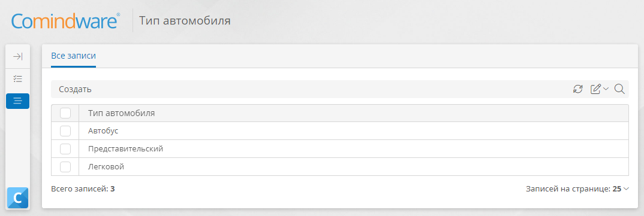Click the blue C logo at sidebar bottom
The image size is (644, 216).
17,198
